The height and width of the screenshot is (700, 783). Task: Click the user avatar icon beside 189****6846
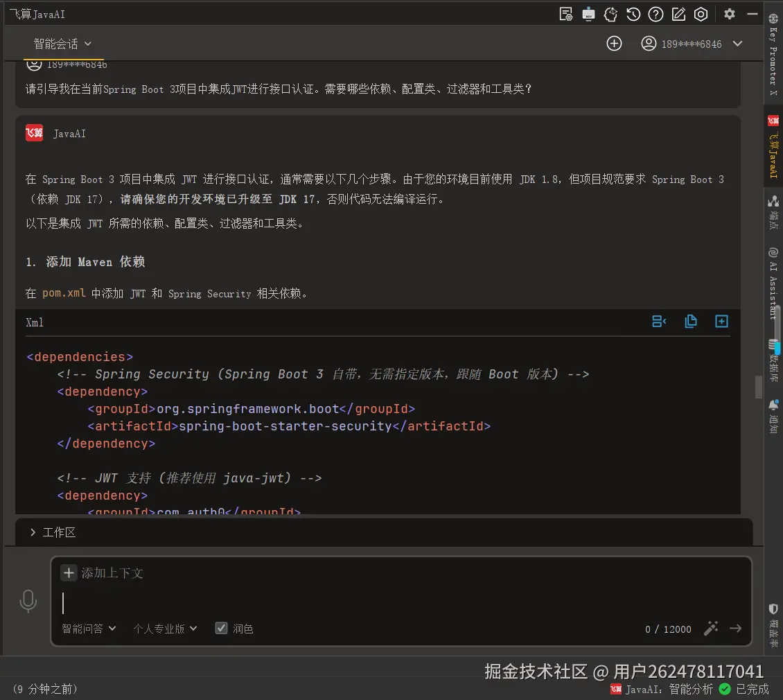(648, 44)
